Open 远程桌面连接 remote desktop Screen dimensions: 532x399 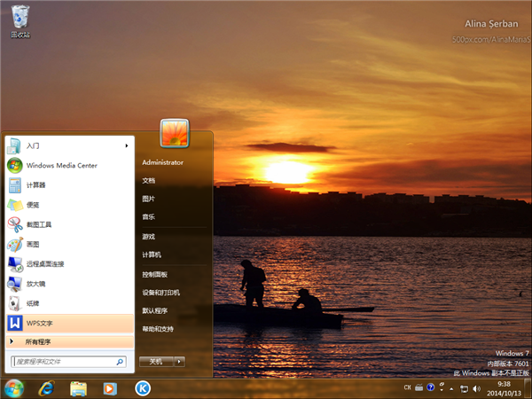[44, 263]
